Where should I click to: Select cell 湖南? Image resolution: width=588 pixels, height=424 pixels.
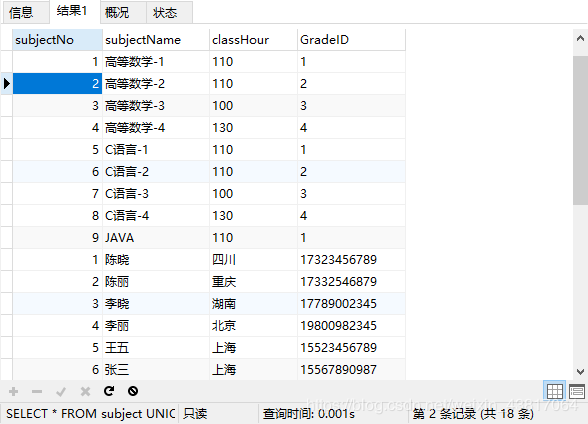253,304
